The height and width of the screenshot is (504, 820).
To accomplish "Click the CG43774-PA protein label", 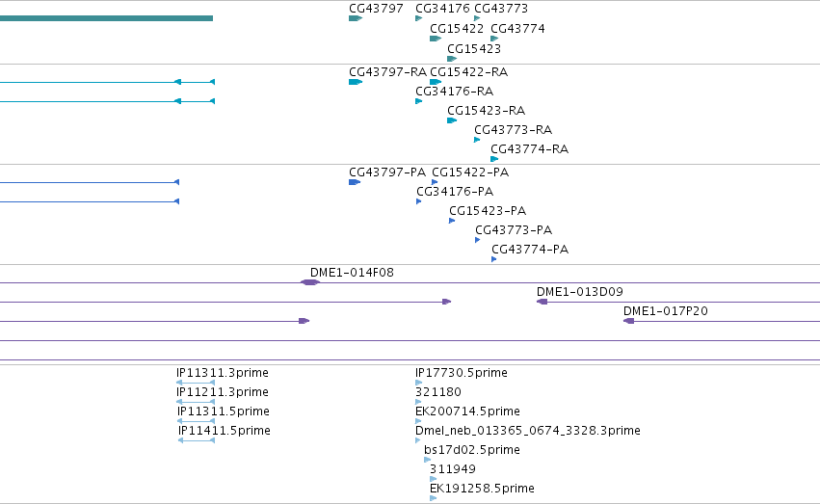I will click(530, 250).
